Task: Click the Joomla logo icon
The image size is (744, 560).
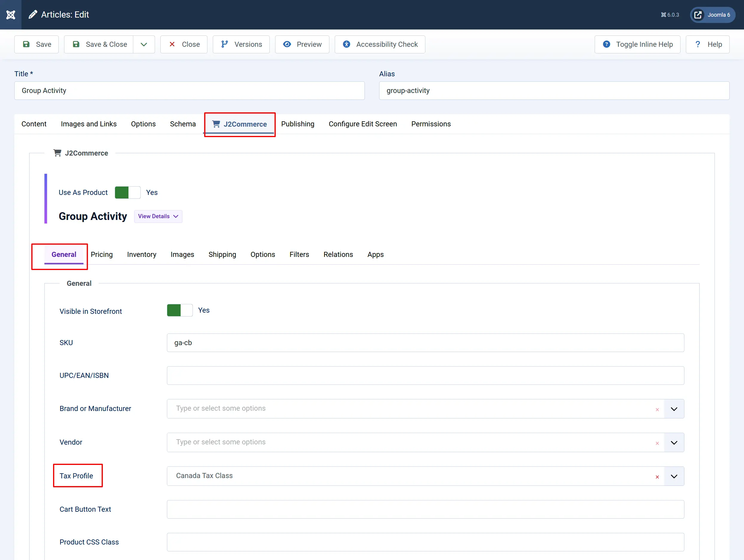Action: click(x=11, y=15)
